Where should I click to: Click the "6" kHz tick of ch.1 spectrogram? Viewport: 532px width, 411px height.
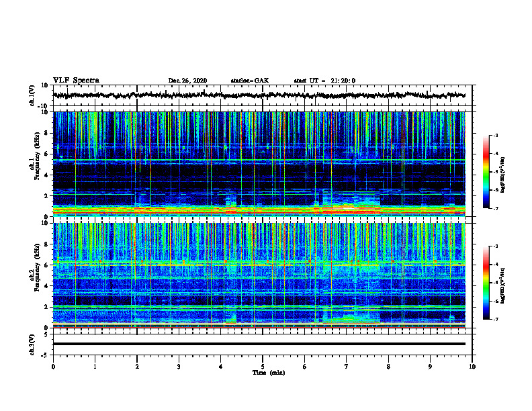46,154
